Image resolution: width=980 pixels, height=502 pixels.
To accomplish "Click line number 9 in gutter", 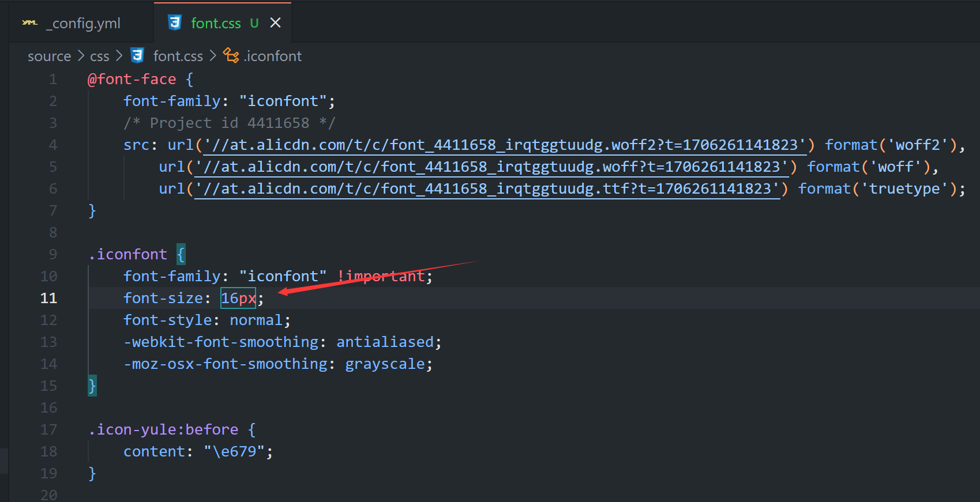I will (52, 254).
